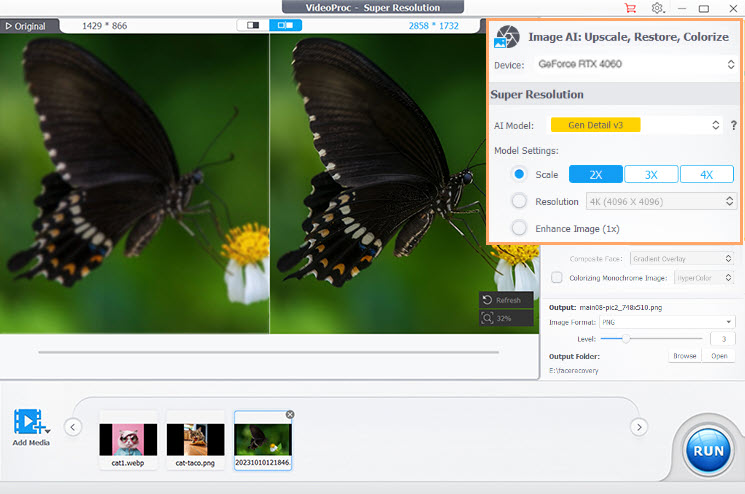Remove the butterfly image with the X badge
This screenshot has height=494, width=745.
click(x=290, y=415)
